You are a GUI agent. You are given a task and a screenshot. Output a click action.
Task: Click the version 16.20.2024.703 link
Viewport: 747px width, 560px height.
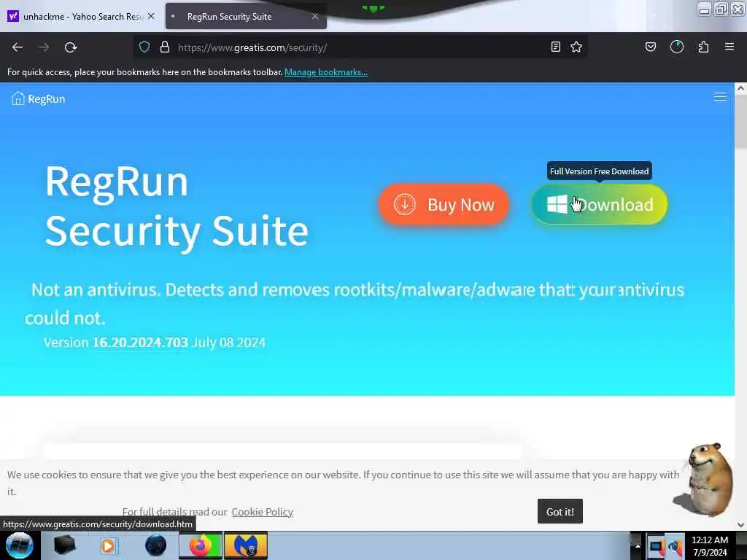pyautogui.click(x=140, y=343)
